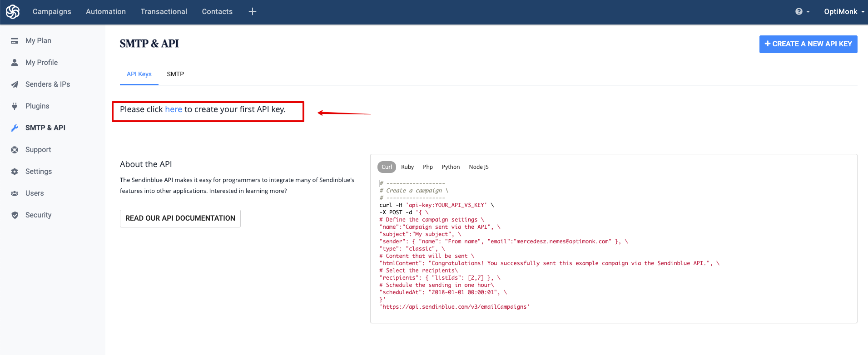
Task: Open the Support sidebar label
Action: click(x=38, y=150)
